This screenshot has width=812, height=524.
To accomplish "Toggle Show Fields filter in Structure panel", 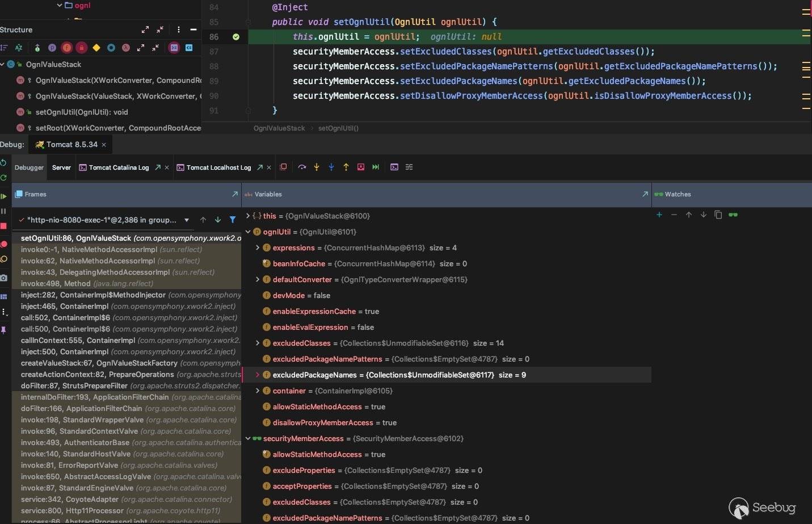I will (x=66, y=48).
